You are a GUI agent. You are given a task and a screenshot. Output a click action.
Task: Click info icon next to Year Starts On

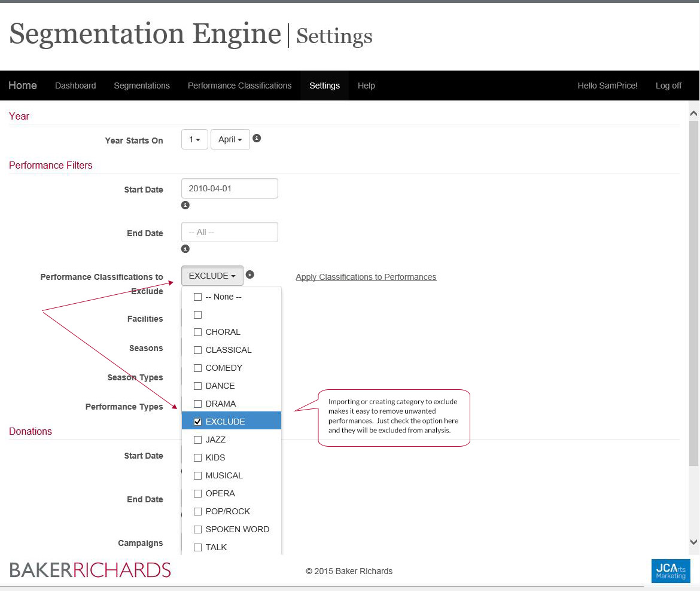coord(257,138)
